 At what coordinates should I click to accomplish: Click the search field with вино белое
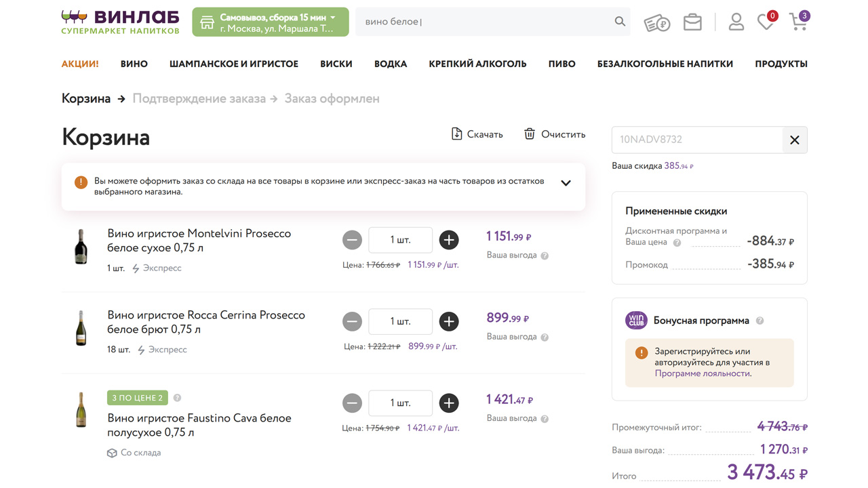point(485,22)
